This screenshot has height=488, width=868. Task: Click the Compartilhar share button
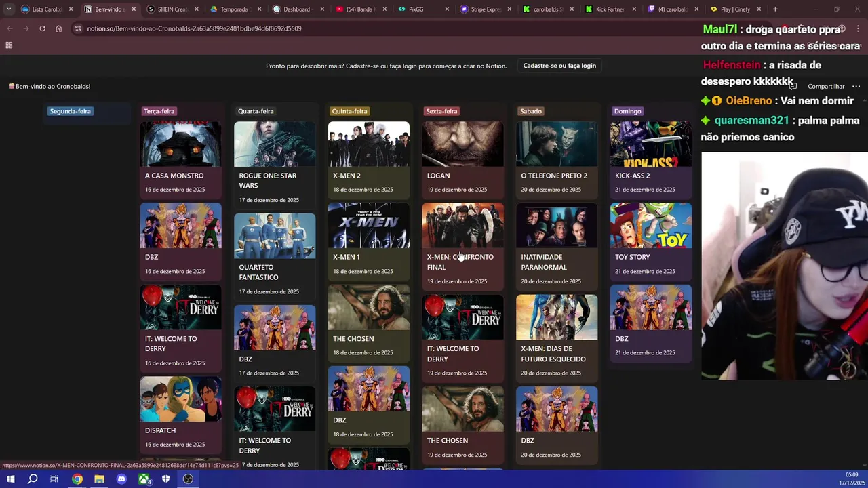(x=826, y=86)
